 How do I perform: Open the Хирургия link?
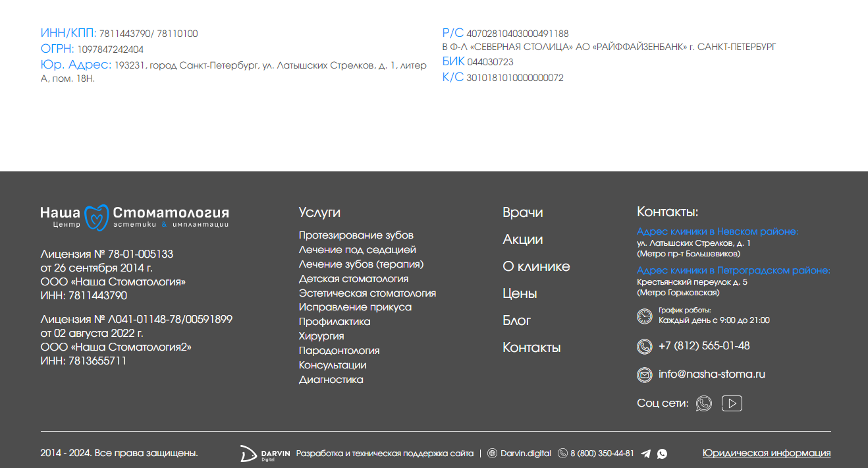[x=321, y=336]
